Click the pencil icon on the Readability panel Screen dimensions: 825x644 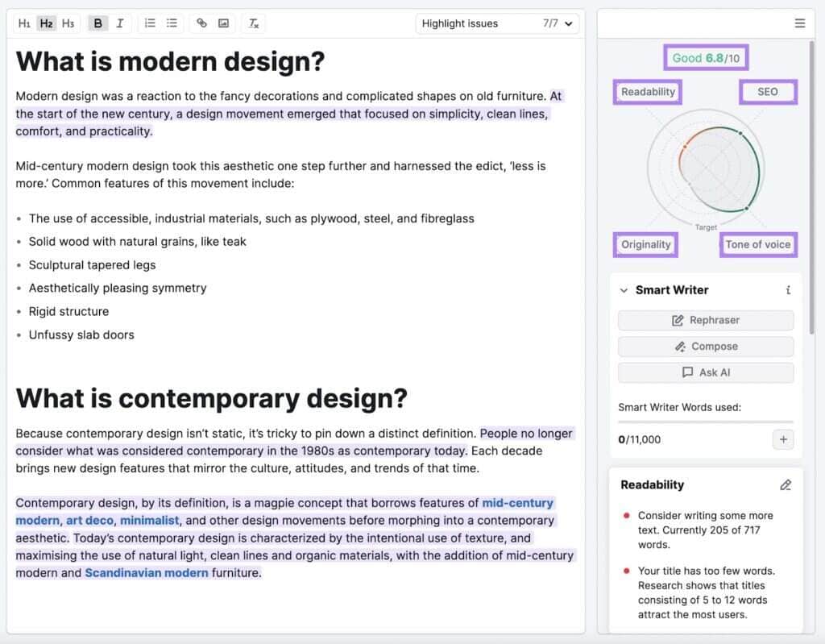click(787, 484)
